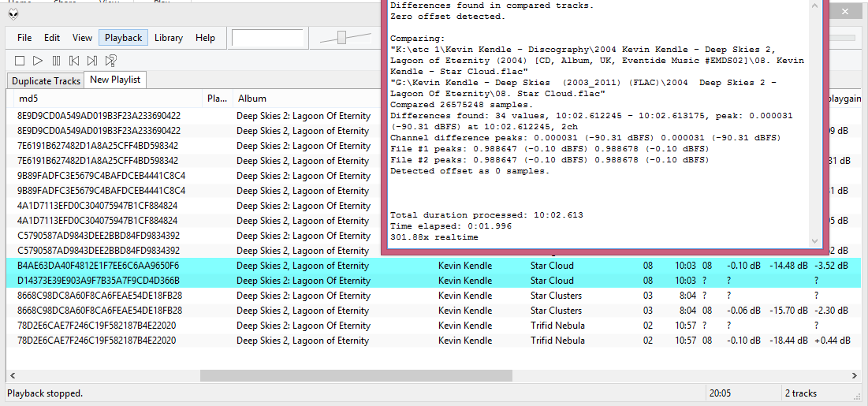Viewport: 868px width, 406px height.
Task: Open the Edit menu
Action: pyautogui.click(x=52, y=38)
